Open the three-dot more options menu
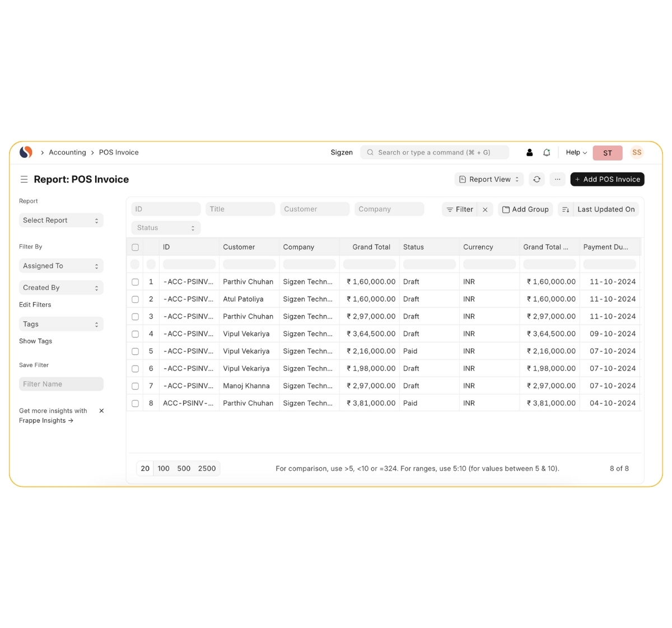Image resolution: width=672 pixels, height=628 pixels. coord(557,180)
